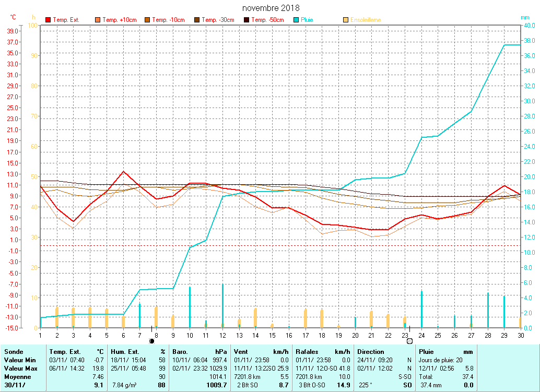Click the red Temp. Ext. legend swatch
Image resolution: width=540 pixels, height=392 pixels.
(49, 20)
